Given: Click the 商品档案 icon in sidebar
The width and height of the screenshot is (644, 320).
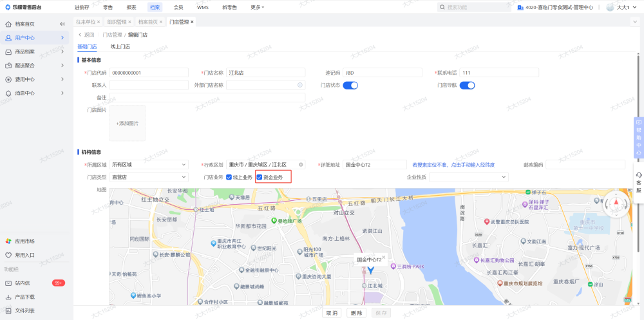Looking at the screenshot, I should [8, 52].
